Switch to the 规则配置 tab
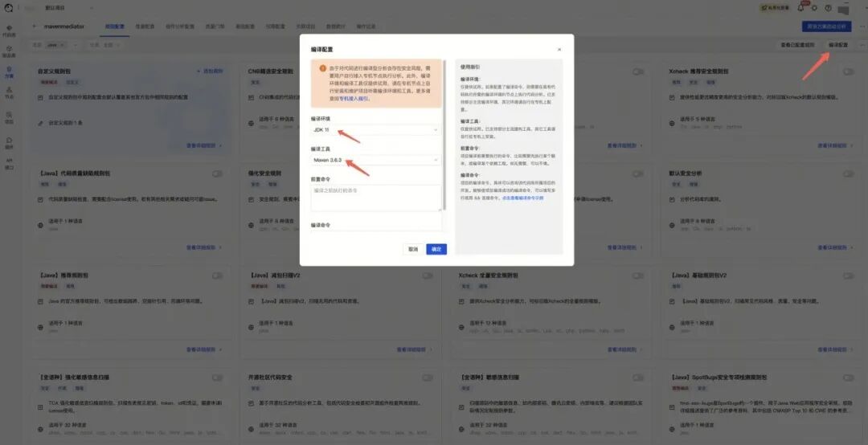868x445 pixels. coord(115,26)
